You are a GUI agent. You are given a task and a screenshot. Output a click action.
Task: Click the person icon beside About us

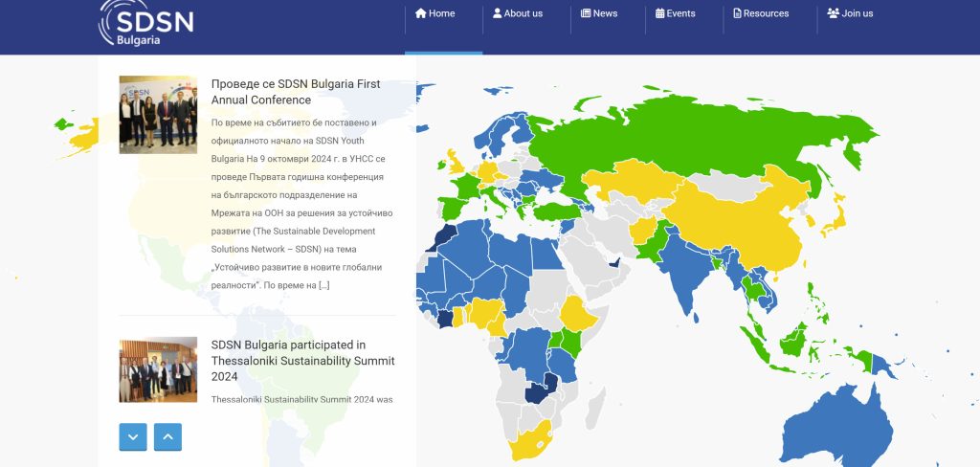(x=497, y=13)
